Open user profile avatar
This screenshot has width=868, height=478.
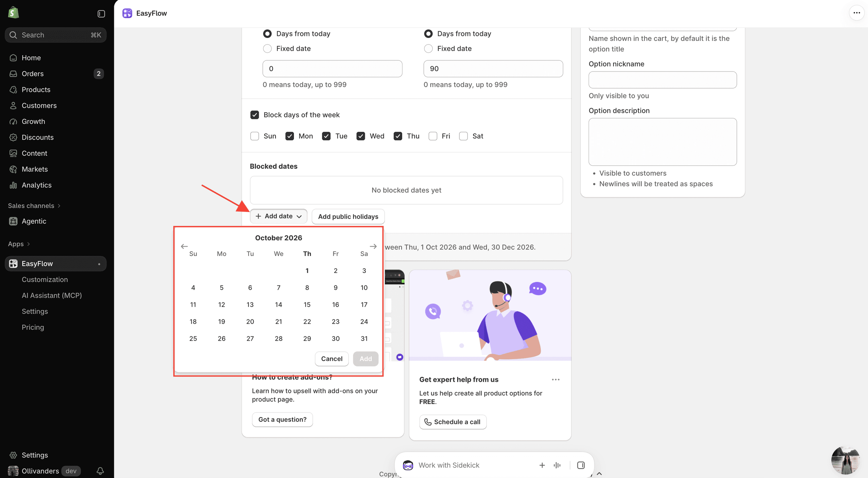(x=846, y=460)
